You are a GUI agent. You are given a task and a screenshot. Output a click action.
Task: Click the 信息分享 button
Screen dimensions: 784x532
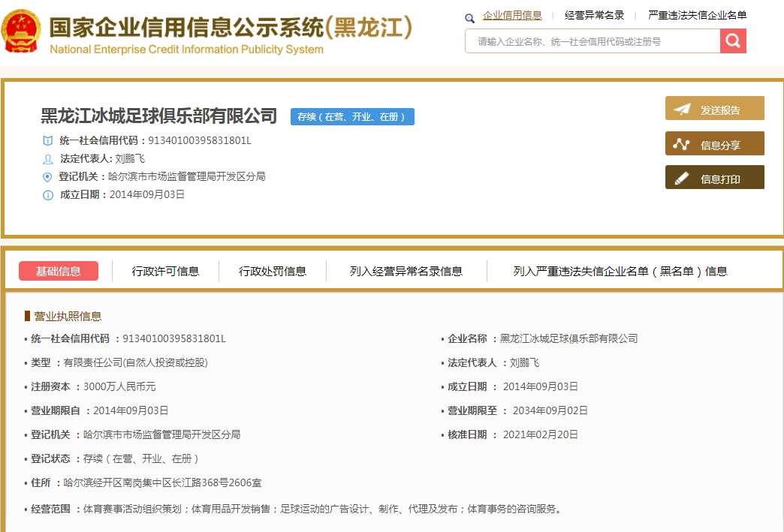coord(714,143)
